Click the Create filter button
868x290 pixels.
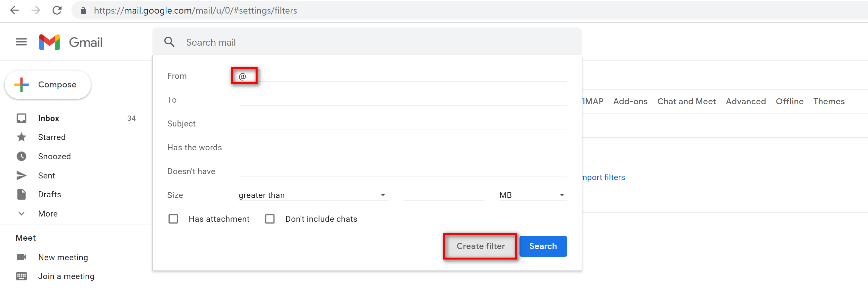(x=480, y=246)
